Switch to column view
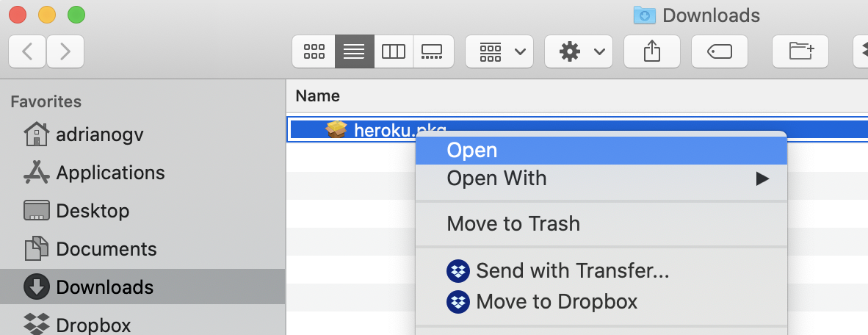This screenshot has width=868, height=335. 394,51
